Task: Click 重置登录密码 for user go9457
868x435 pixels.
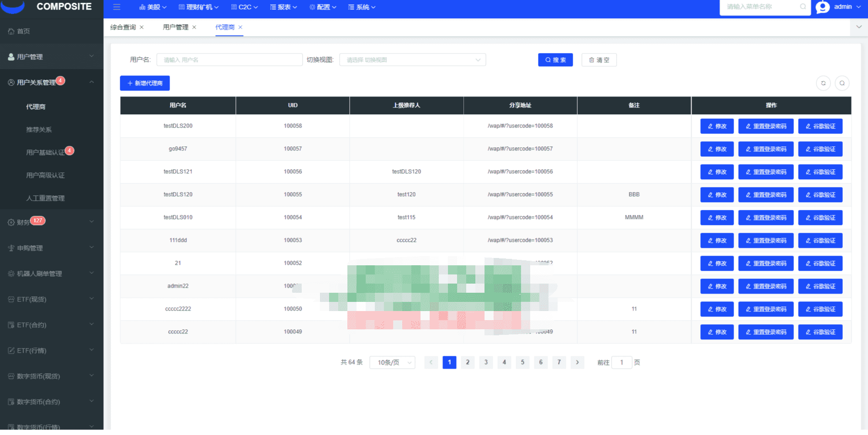Action: pos(766,149)
